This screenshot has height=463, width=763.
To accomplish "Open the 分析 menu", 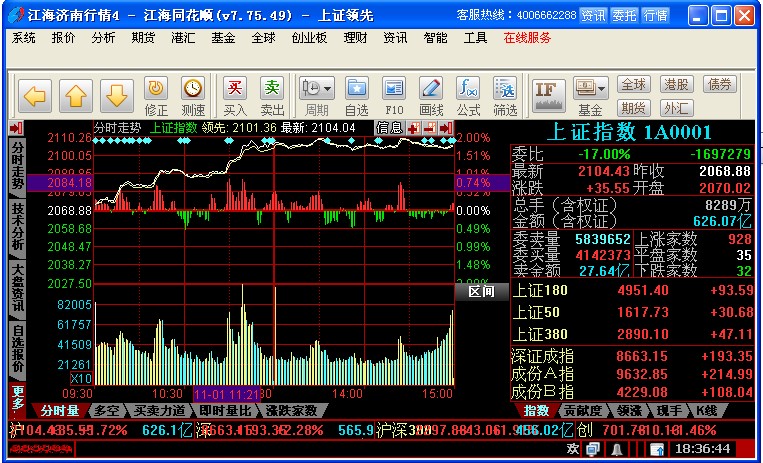I will pos(104,37).
